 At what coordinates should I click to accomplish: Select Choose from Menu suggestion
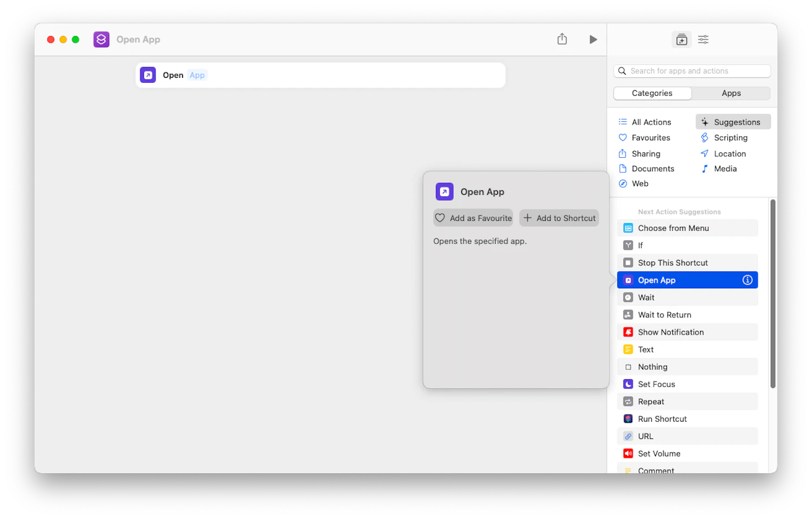tap(688, 228)
